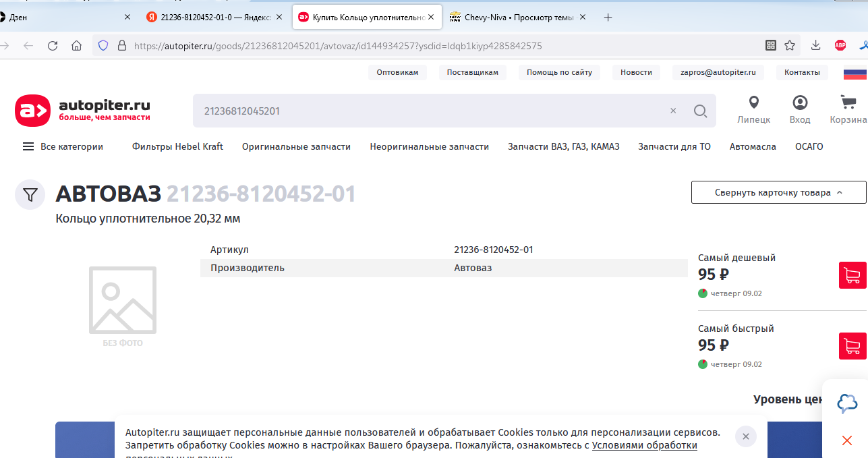Screen dimensions: 868x458
Task: Open the ABP adblock extension
Action: point(840,46)
